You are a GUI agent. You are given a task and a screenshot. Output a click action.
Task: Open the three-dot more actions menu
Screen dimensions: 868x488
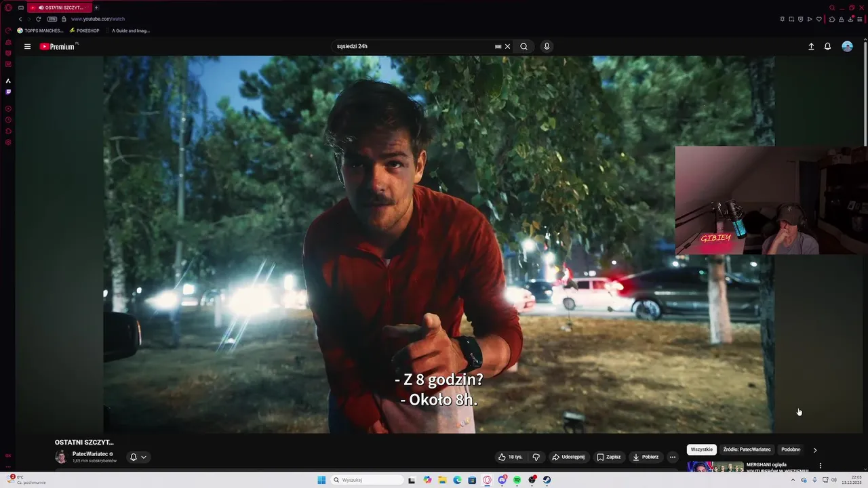click(672, 457)
